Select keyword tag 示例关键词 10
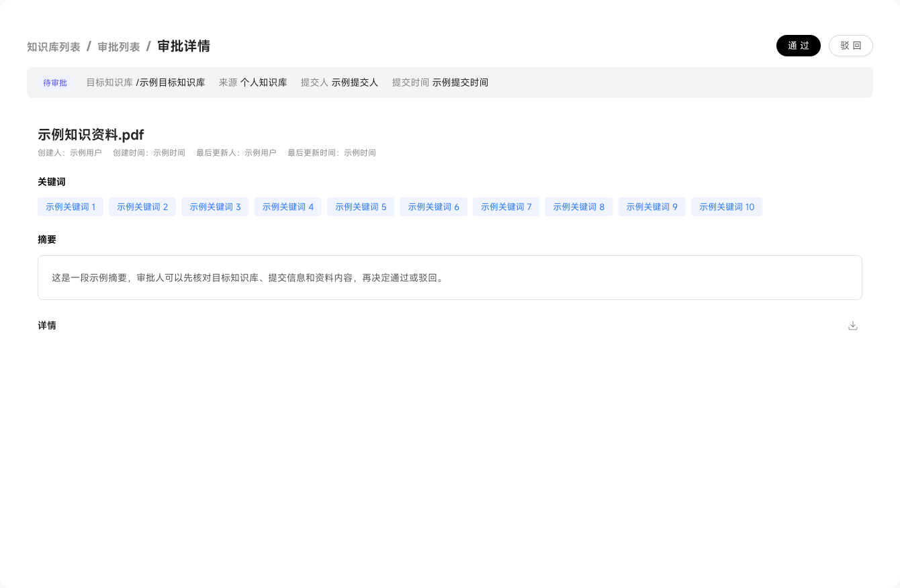Screen dimensions: 900x588 pyautogui.click(x=727, y=207)
